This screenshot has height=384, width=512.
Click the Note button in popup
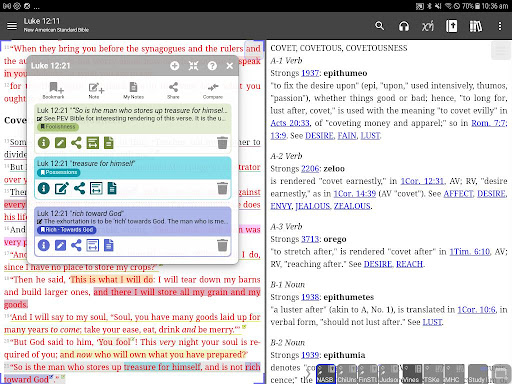coord(95,91)
